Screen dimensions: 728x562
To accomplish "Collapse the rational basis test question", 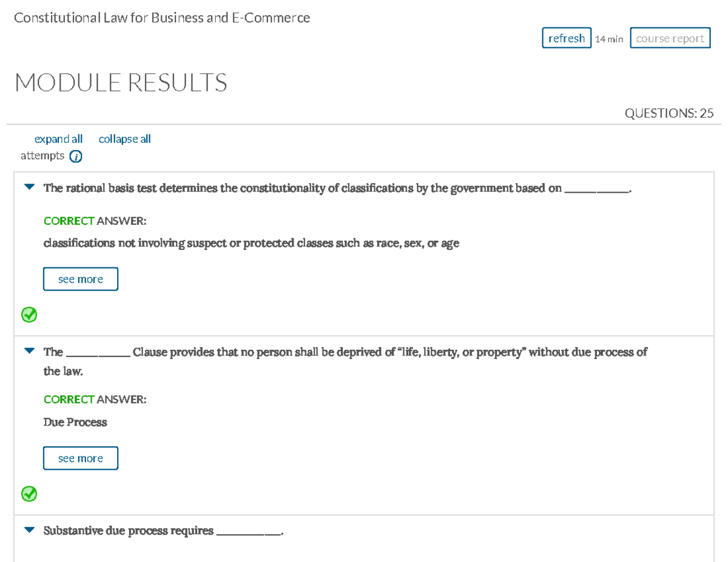I will [29, 187].
